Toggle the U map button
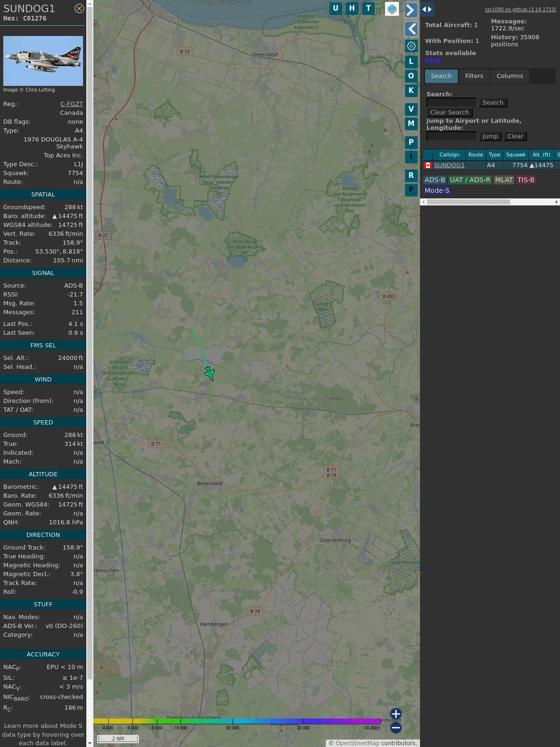The height and width of the screenshot is (747, 560). click(336, 8)
